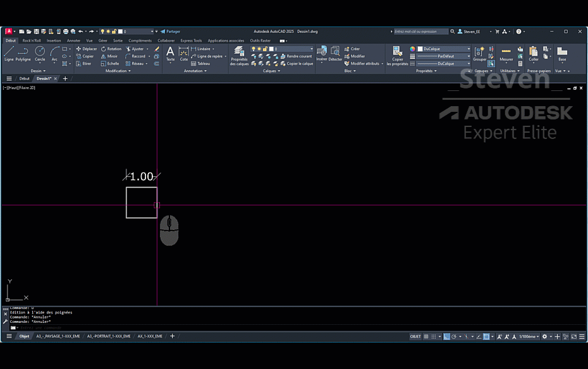This screenshot has width=588, height=369.
Task: Click the undo arrow in quick access toolbar
Action: click(x=81, y=32)
